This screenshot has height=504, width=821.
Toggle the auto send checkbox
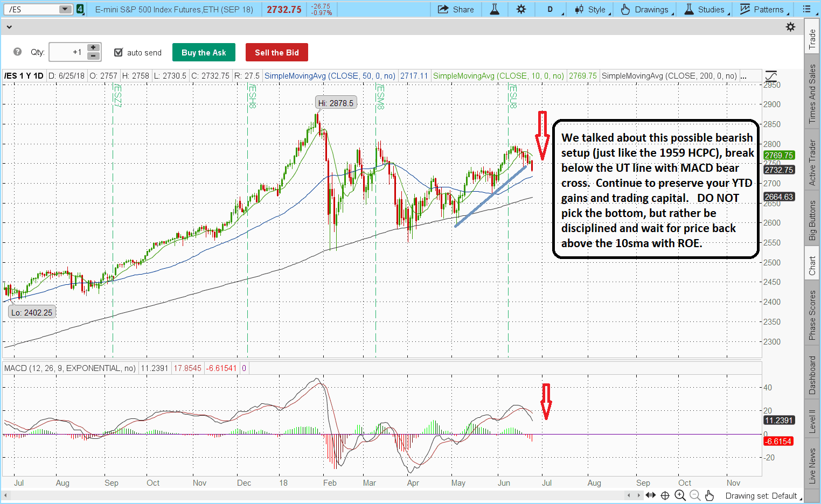119,52
